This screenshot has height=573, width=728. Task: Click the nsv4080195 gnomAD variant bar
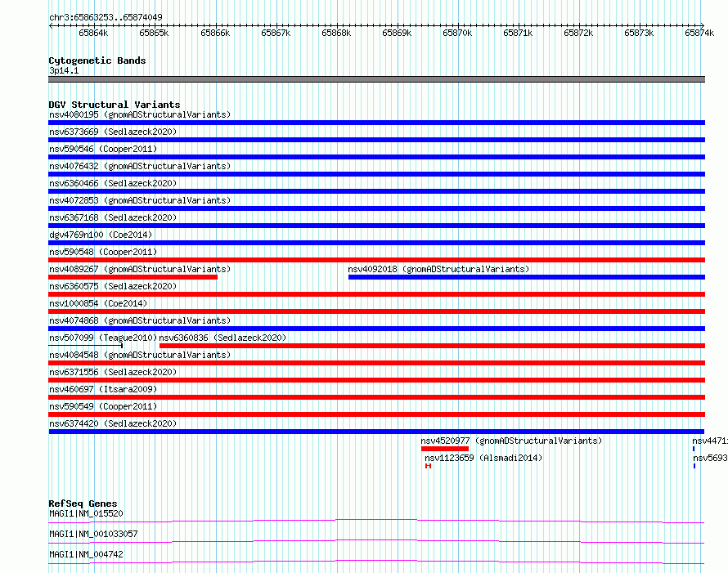376,123
